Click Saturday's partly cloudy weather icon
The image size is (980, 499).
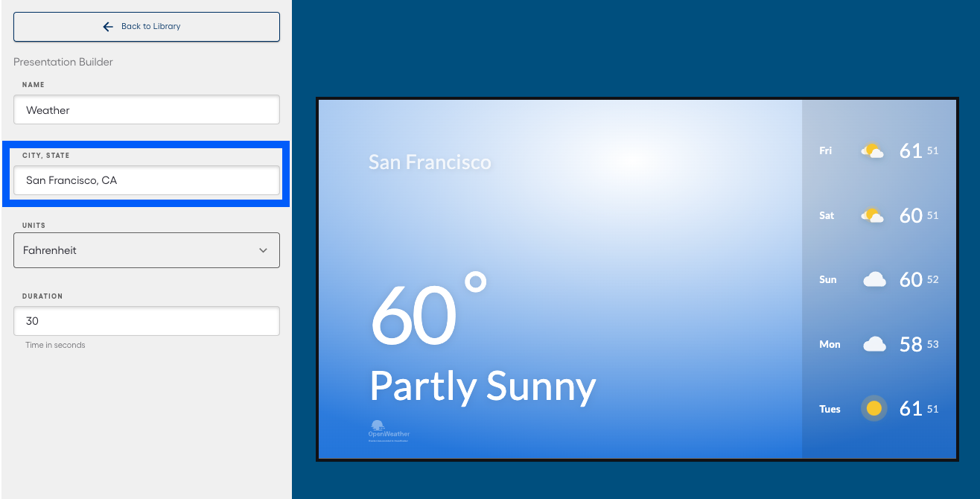(872, 215)
